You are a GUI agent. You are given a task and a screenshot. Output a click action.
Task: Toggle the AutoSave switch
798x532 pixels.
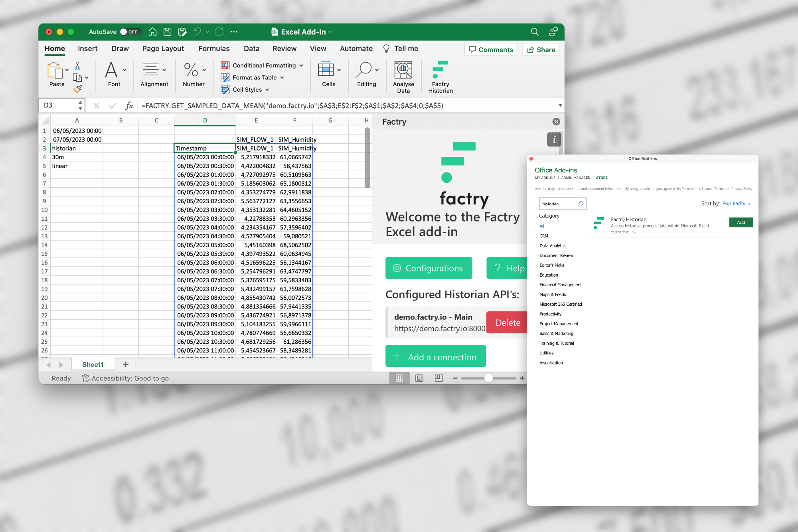point(130,32)
